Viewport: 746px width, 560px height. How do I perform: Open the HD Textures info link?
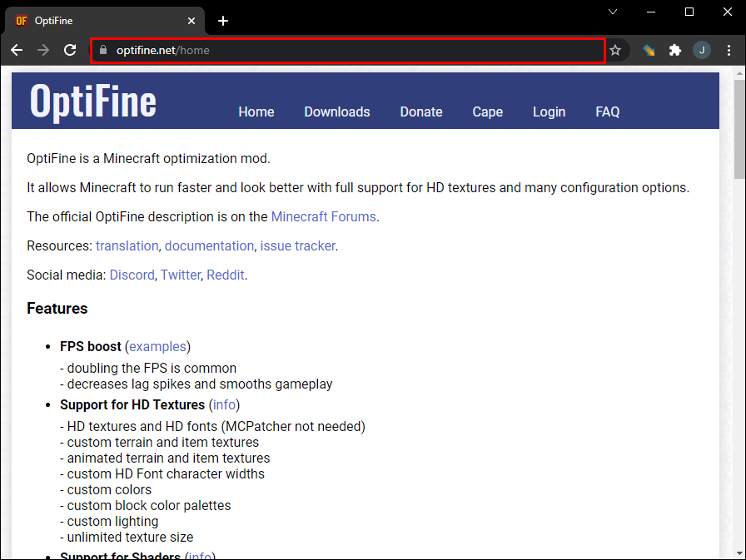[224, 404]
